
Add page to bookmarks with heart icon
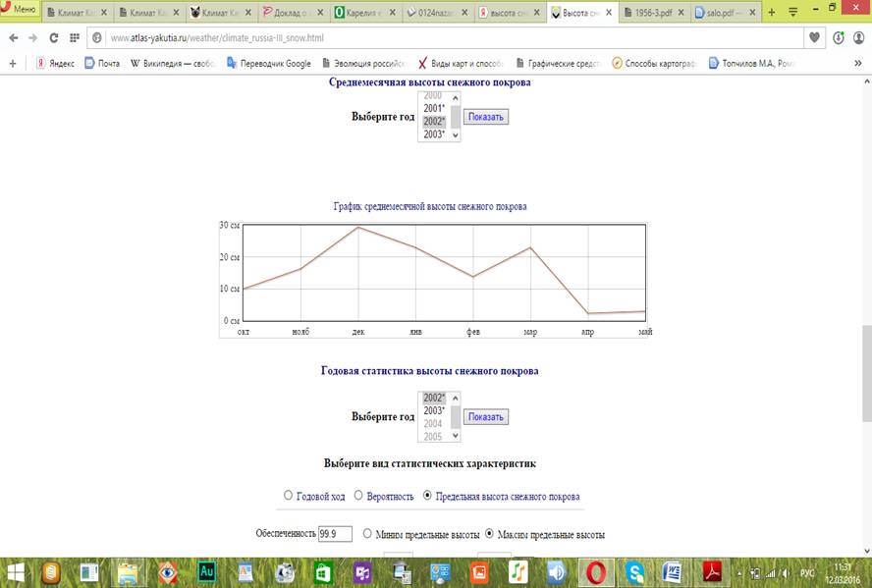click(x=814, y=37)
